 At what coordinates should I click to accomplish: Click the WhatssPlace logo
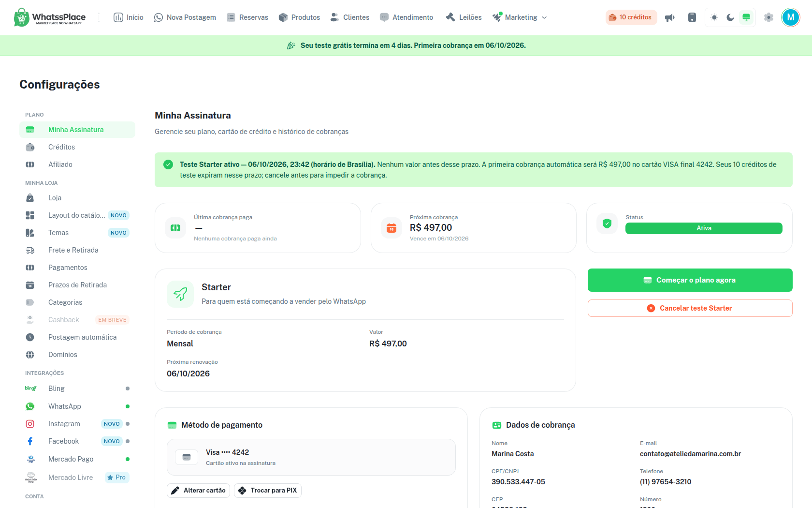pyautogui.click(x=50, y=17)
